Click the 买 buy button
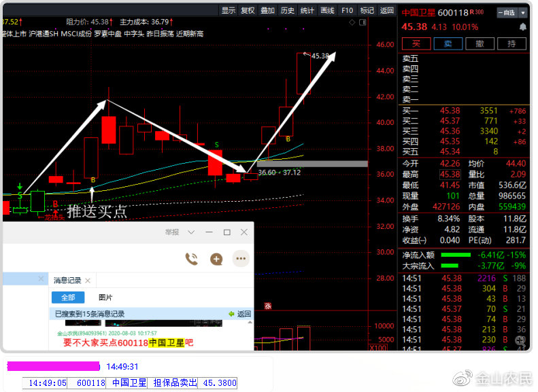The image size is (538, 392). coord(416,43)
